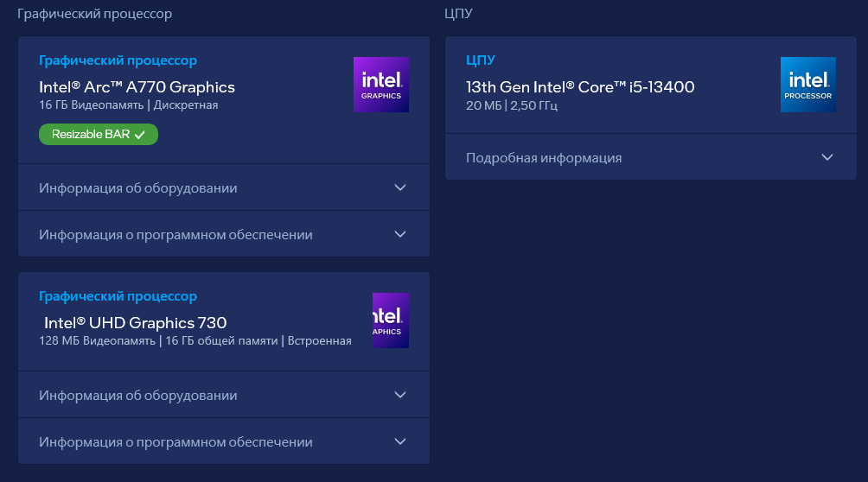
Task: Click the blue Intel Processor logo
Action: click(807, 85)
